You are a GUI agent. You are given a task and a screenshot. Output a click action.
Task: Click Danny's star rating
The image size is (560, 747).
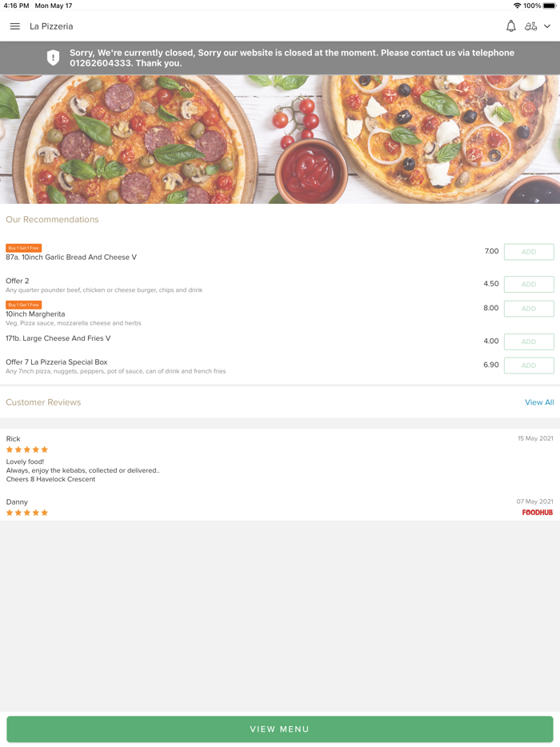coord(26,513)
